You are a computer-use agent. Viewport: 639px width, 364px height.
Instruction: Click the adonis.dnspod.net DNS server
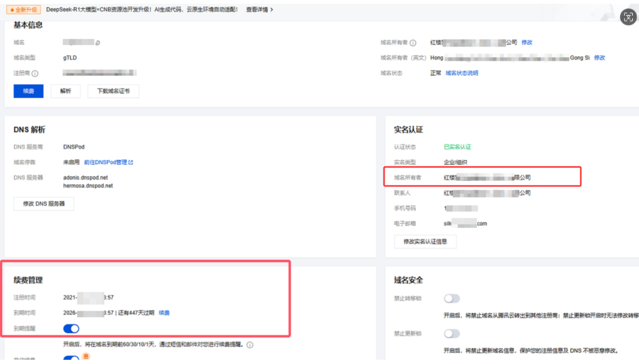click(x=85, y=178)
